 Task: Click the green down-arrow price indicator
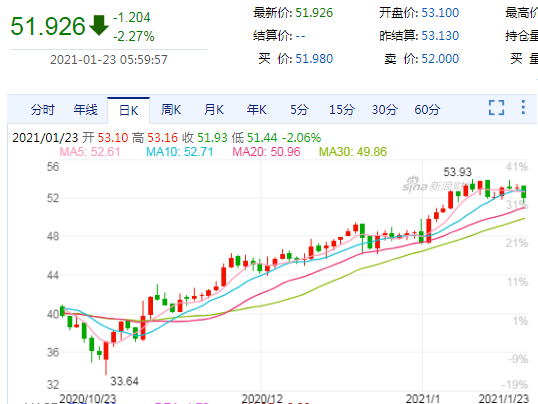tap(99, 25)
